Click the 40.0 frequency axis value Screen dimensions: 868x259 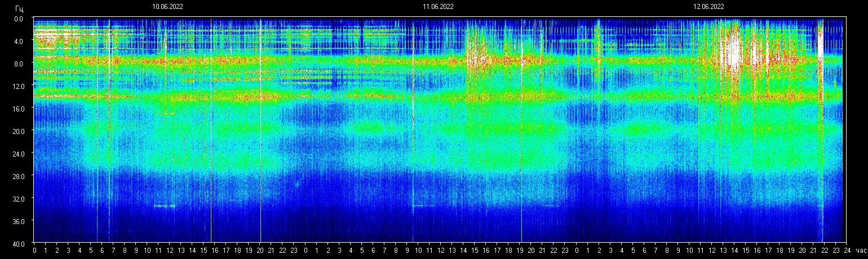click(17, 244)
